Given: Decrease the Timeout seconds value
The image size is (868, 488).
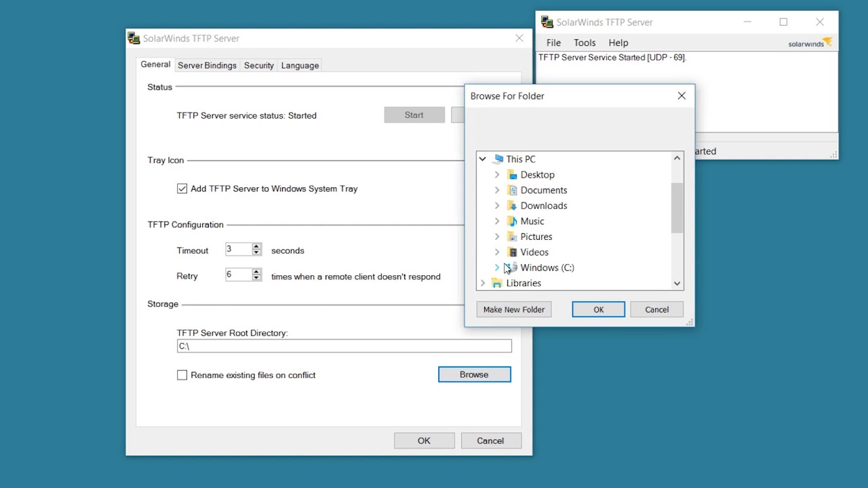Looking at the screenshot, I should click(256, 253).
